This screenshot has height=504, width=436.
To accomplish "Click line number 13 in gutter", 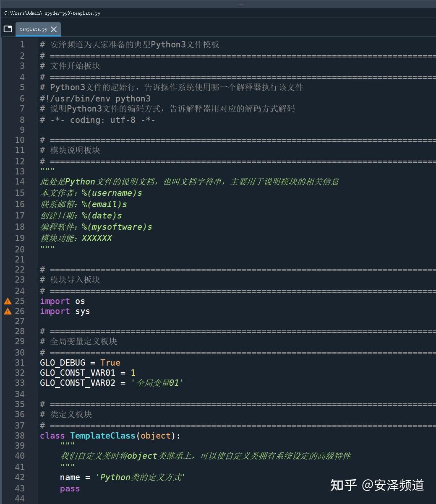I will (20, 171).
